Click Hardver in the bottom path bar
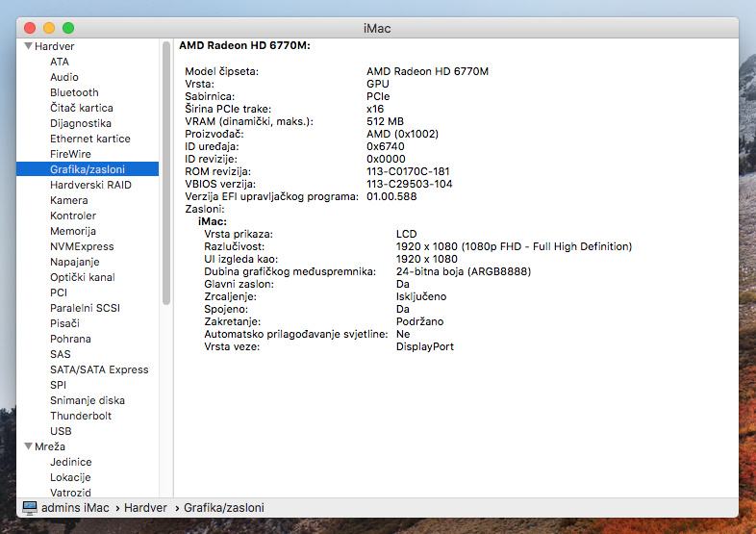This screenshot has width=756, height=534. [145, 507]
